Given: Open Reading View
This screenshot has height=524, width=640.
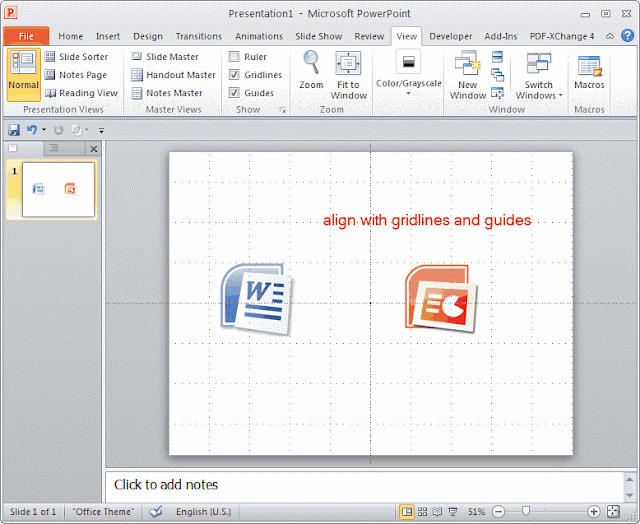Looking at the screenshot, I should coord(81,93).
